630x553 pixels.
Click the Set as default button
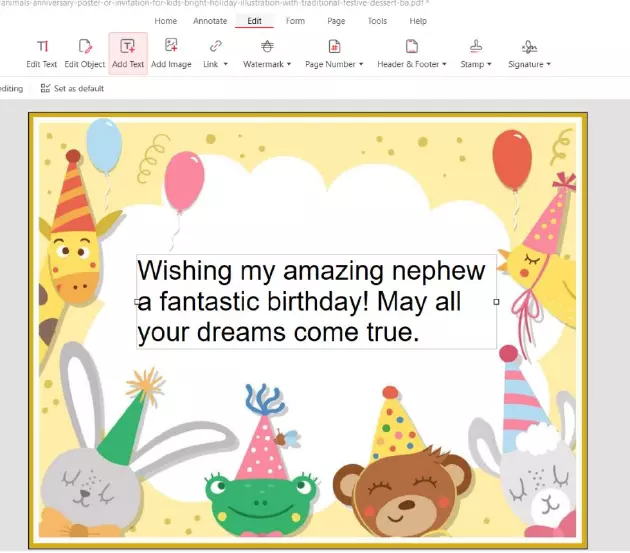(x=71, y=88)
